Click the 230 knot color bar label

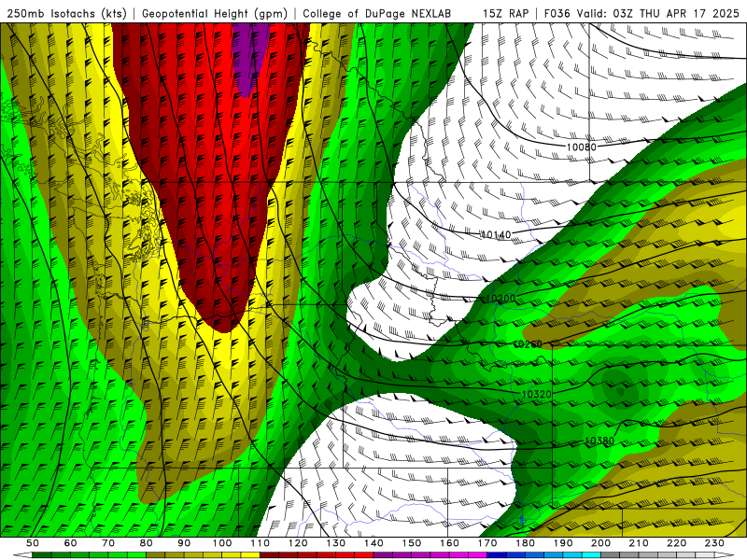coord(714,543)
